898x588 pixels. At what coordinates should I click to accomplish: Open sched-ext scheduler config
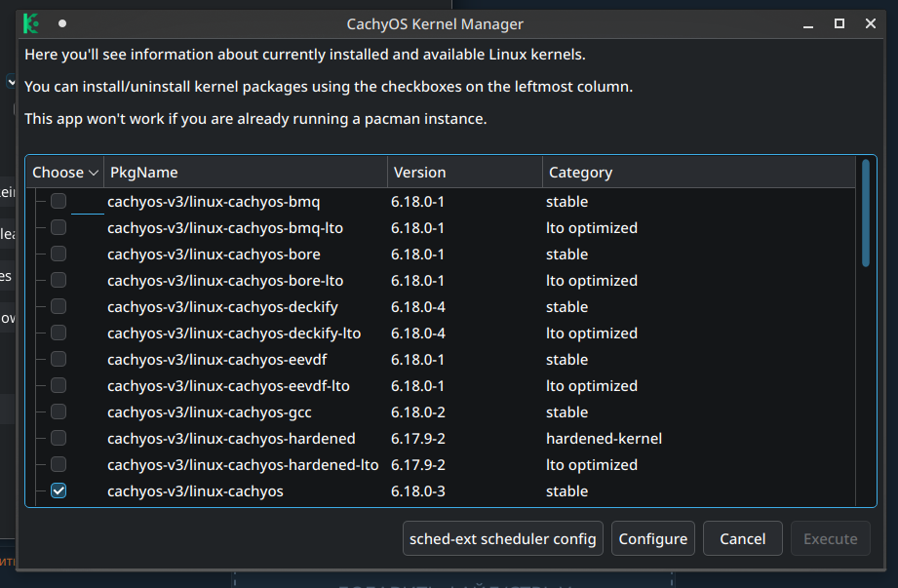click(x=503, y=539)
